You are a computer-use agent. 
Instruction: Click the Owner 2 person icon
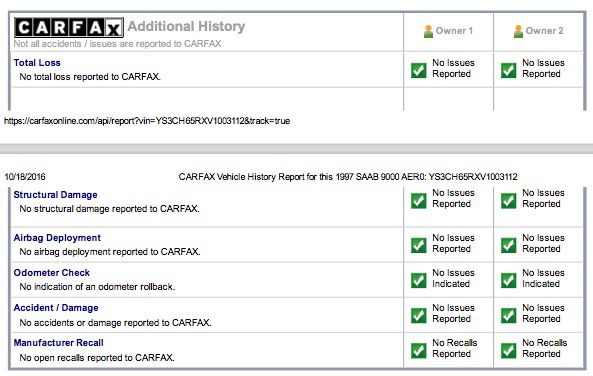518,31
